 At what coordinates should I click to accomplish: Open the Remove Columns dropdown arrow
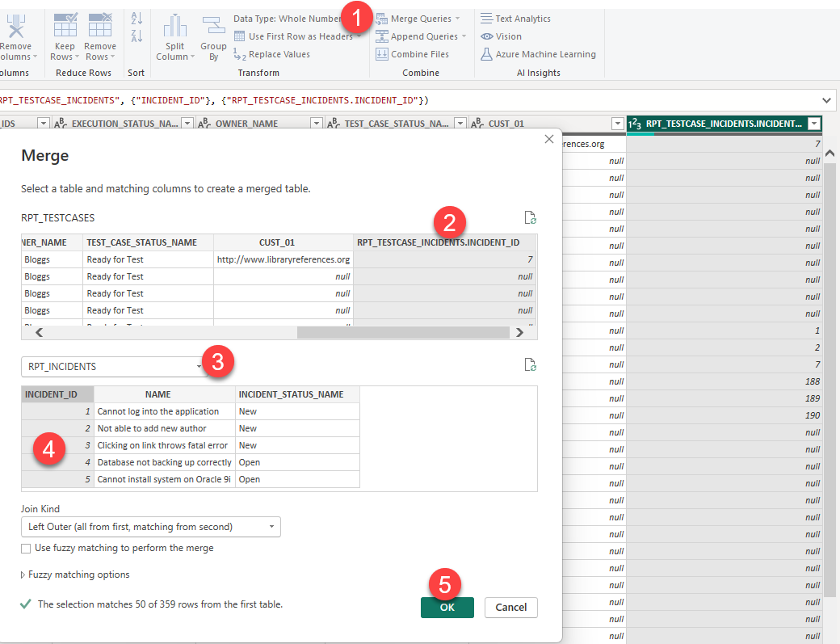coord(36,57)
